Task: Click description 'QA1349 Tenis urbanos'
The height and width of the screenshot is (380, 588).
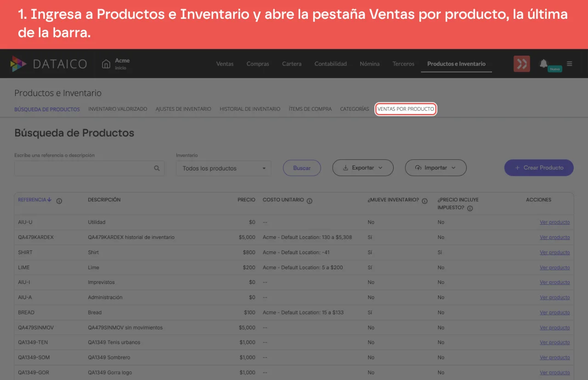Action: point(114,342)
